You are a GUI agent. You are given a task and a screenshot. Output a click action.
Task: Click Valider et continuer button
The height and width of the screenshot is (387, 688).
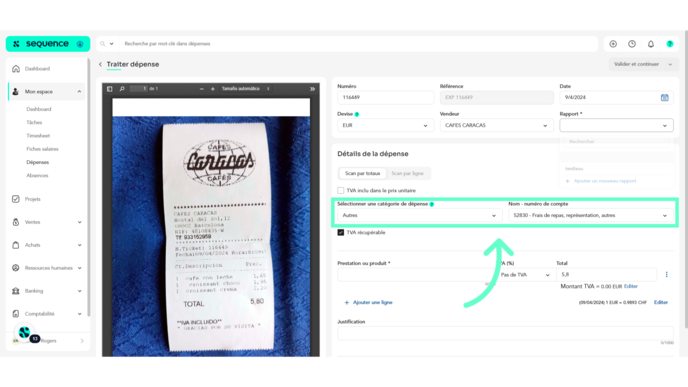(x=637, y=64)
